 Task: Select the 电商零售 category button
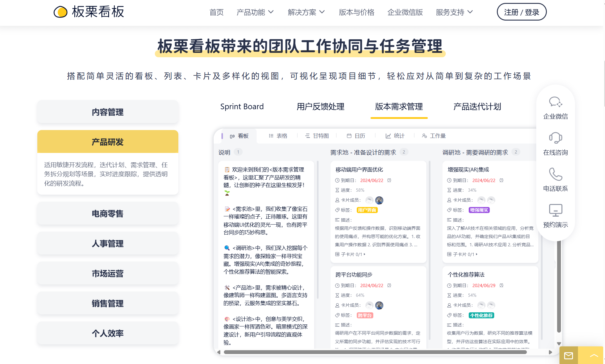click(108, 214)
